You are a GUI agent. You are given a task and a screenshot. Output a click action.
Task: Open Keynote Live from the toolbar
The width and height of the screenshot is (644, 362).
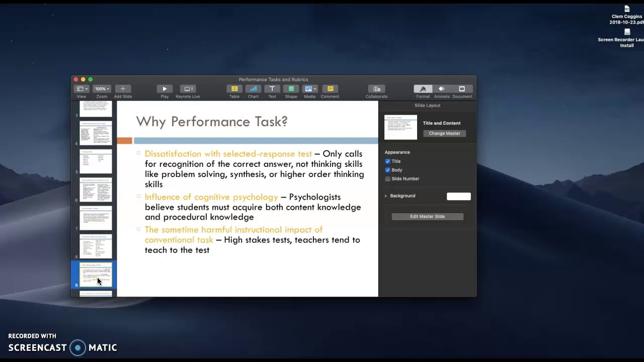pyautogui.click(x=188, y=89)
